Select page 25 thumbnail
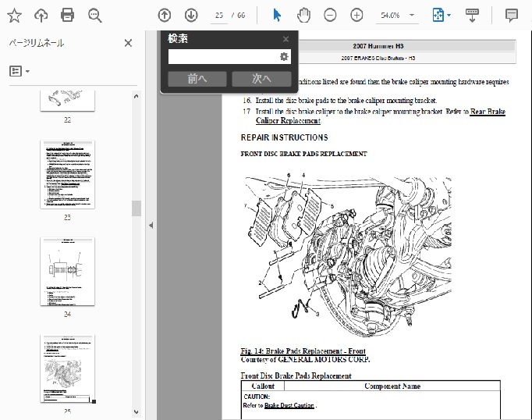The width and height of the screenshot is (532, 420). (68, 368)
